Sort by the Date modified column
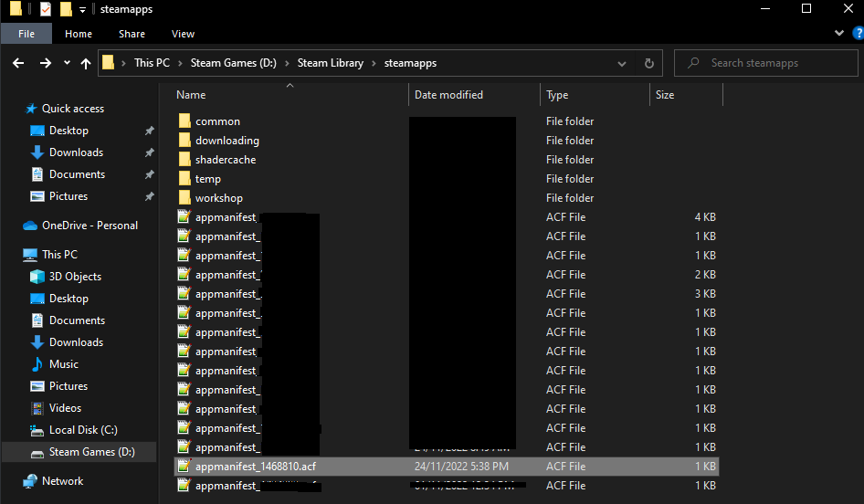 point(448,95)
